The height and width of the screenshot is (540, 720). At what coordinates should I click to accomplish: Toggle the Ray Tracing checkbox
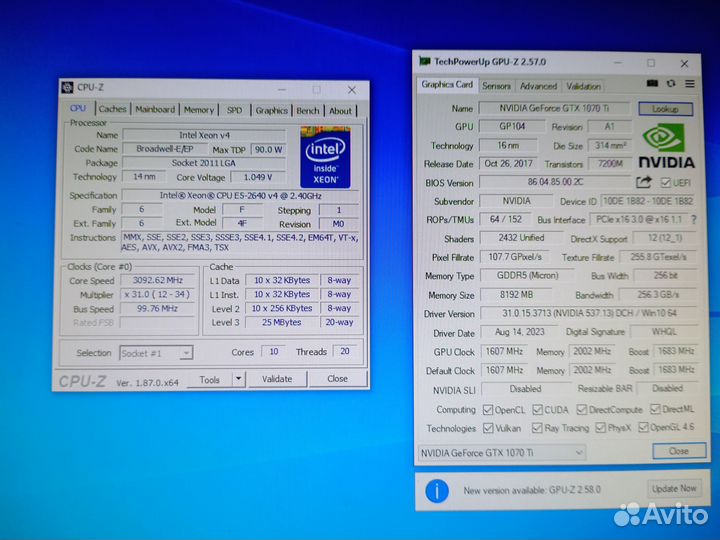[537, 428]
